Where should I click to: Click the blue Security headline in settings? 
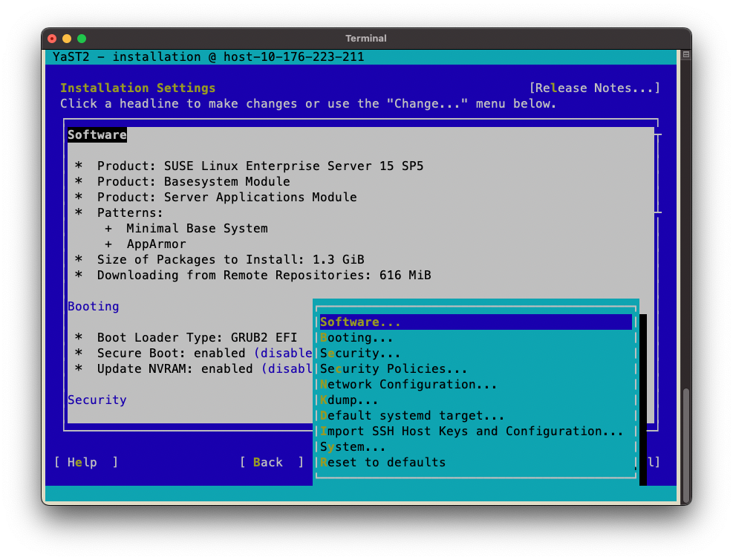[x=97, y=400]
